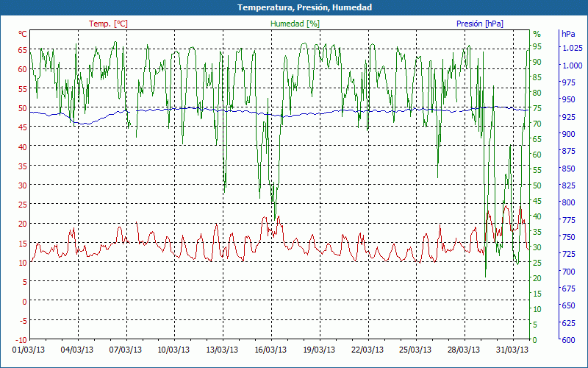
Task: Click the '04/03/13' date label
Action: coord(77,350)
